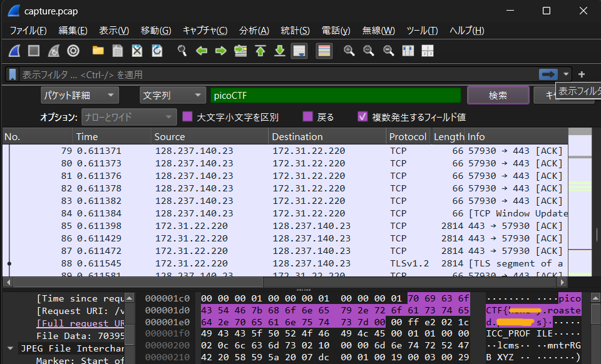Image resolution: width=601 pixels, height=364 pixels.
Task: Toggle packet list colorization
Action: (324, 51)
